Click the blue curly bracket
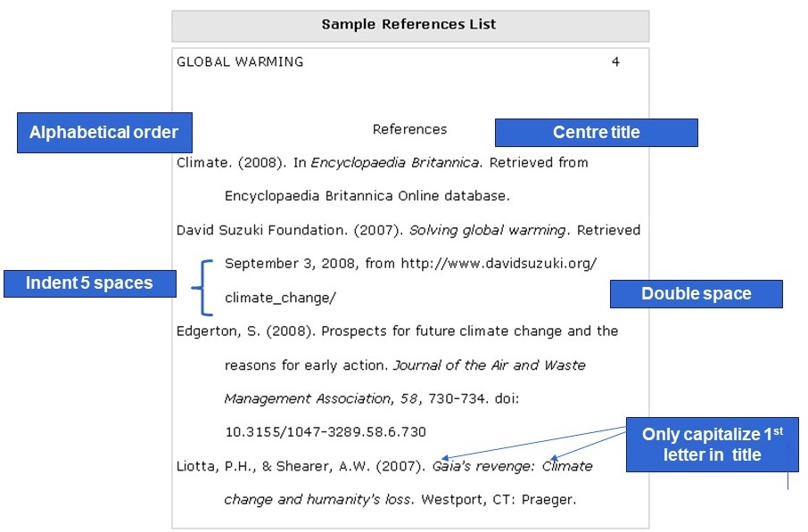This screenshot has height=532, width=808. tap(202, 287)
